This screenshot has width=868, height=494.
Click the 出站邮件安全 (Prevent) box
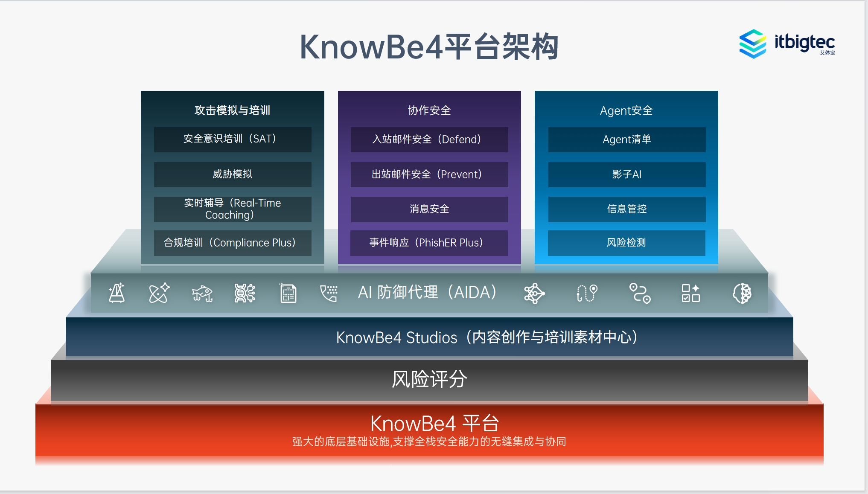tap(429, 174)
